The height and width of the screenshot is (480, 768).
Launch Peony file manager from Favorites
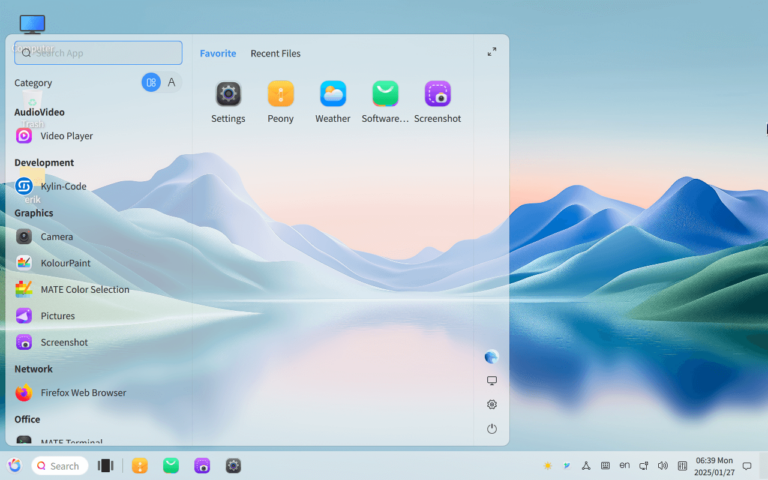[x=281, y=102]
